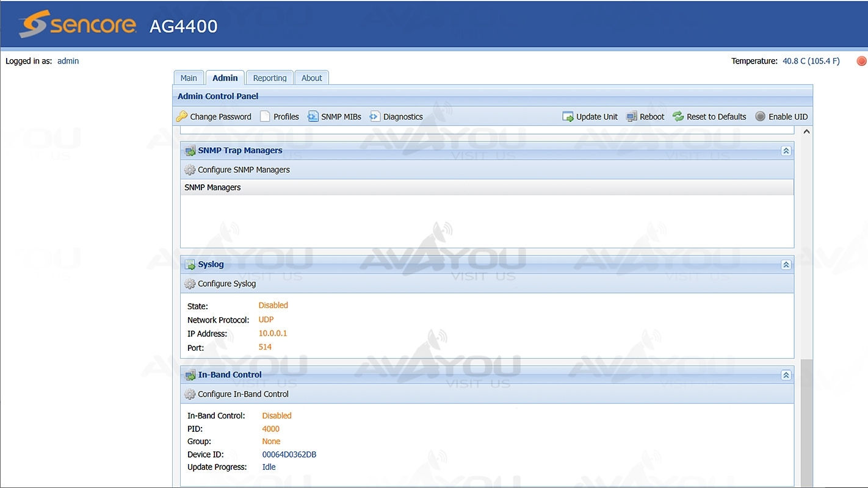Switch to the Main tab
This screenshot has width=868, height=488.
(189, 78)
